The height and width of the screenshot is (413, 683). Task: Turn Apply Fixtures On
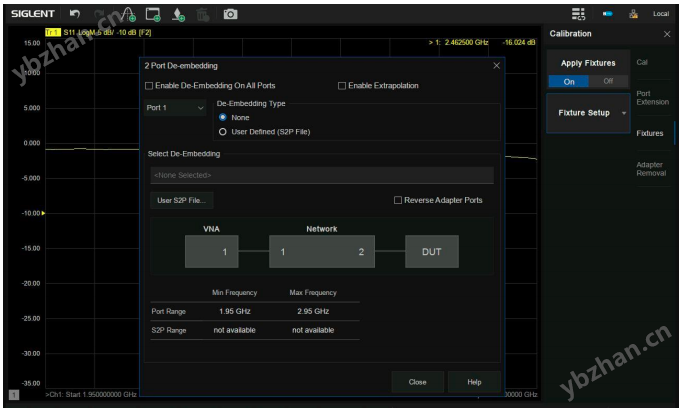coord(568,81)
